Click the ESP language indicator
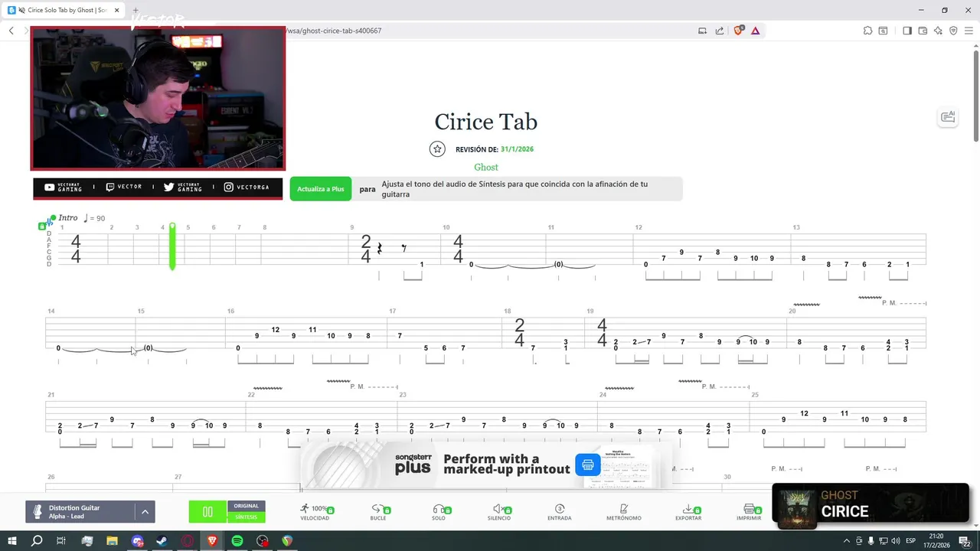This screenshot has width=980, height=551. coord(911,541)
